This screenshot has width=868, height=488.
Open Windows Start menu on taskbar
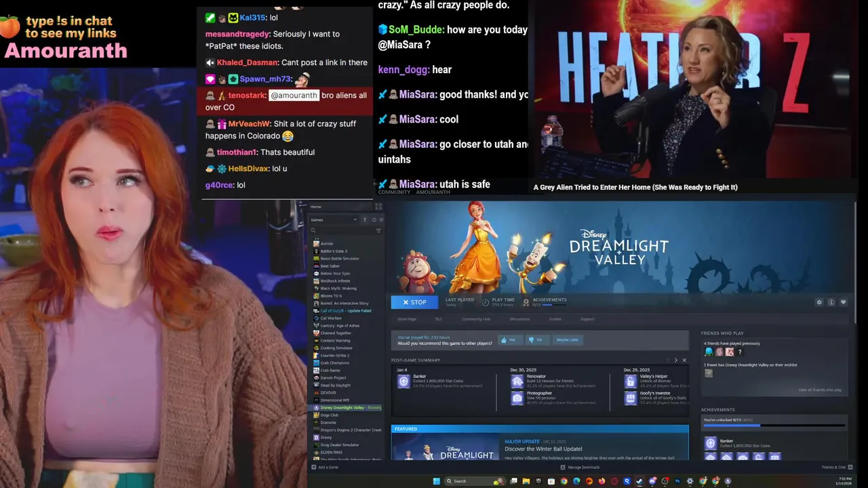(437, 481)
